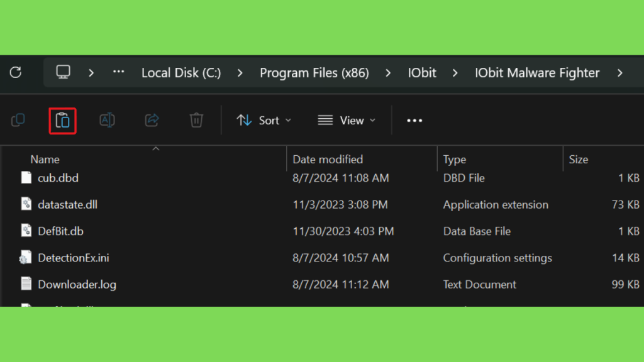Click the Copy toolbar icon
Image resolution: width=644 pixels, height=362 pixels.
(x=18, y=120)
